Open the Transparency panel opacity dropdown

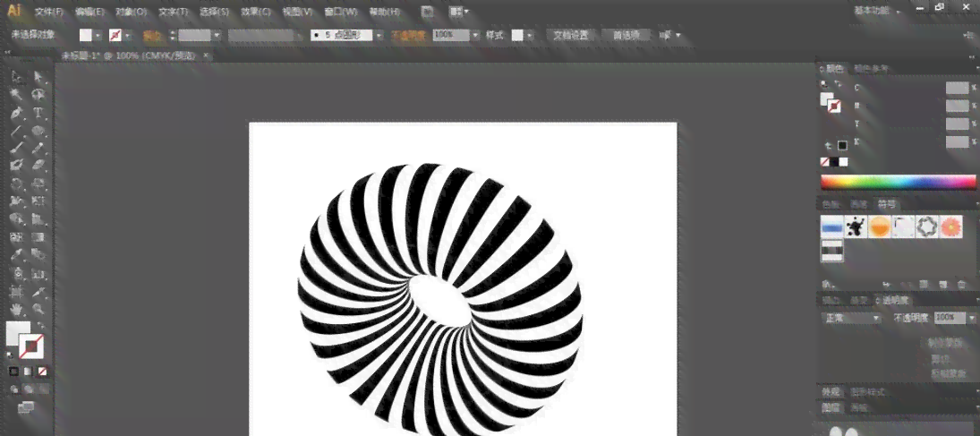[x=971, y=318]
